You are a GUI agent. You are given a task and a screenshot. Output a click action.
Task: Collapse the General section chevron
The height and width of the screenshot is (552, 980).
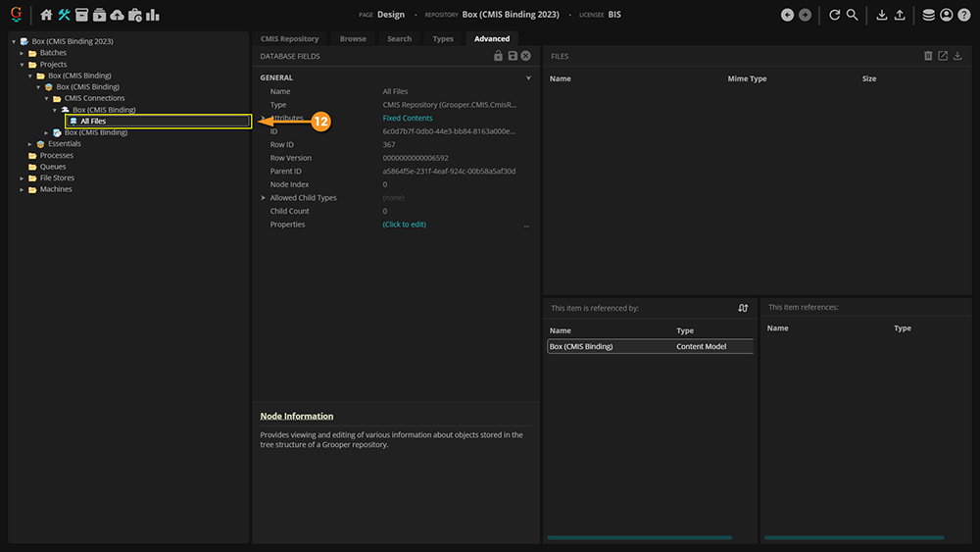(528, 77)
